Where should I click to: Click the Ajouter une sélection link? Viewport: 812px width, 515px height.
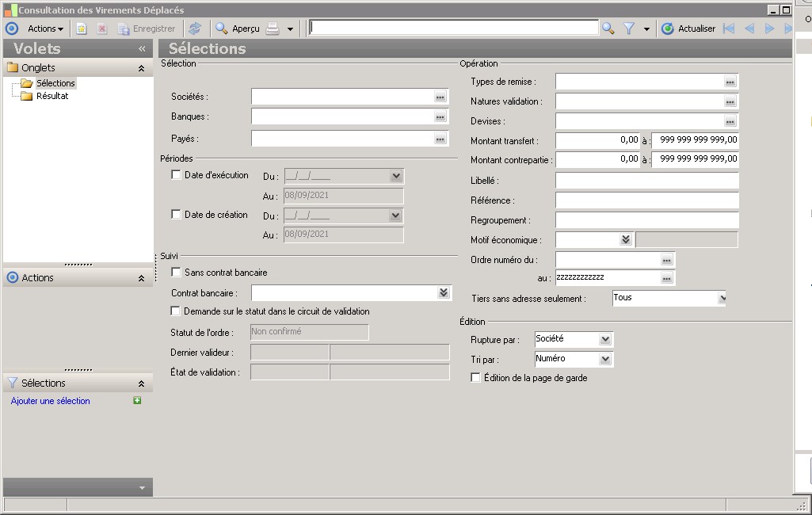[51, 401]
